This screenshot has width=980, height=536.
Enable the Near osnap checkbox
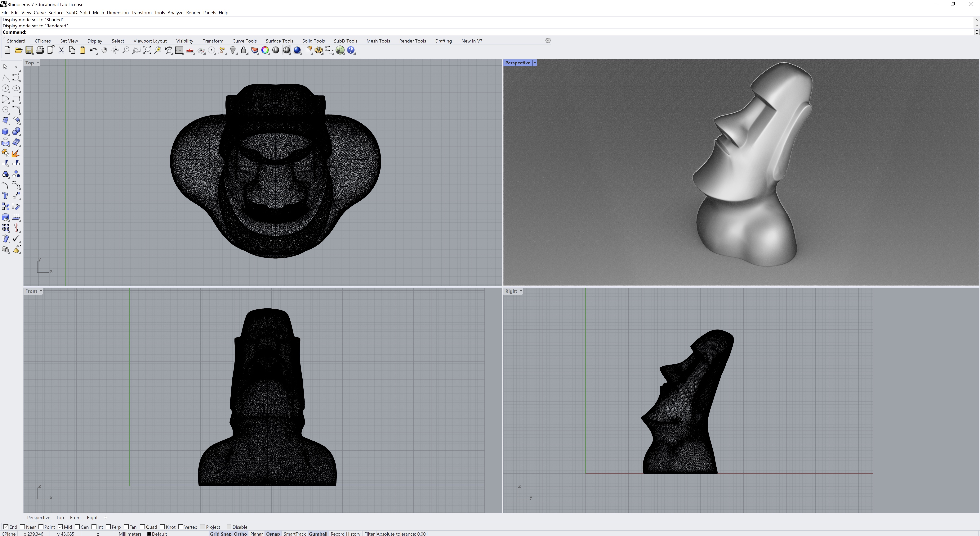pos(22,527)
